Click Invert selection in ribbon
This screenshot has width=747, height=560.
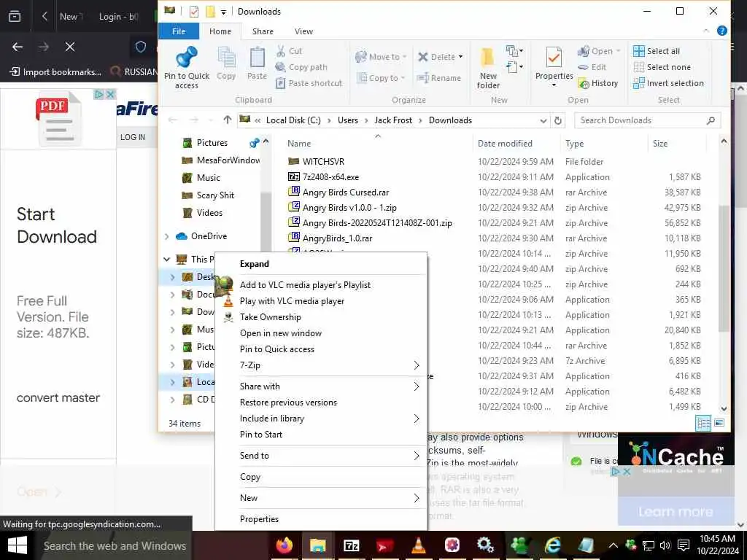668,83
